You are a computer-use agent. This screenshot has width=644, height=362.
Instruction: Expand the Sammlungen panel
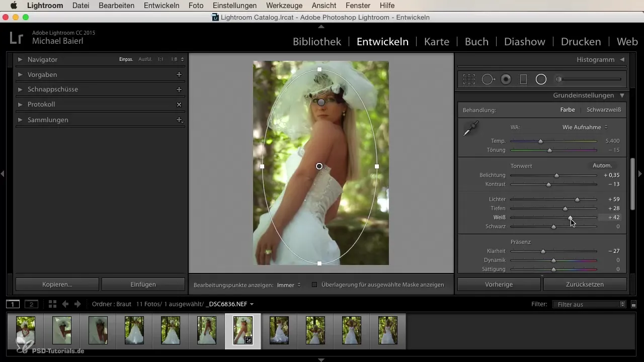[x=20, y=120]
